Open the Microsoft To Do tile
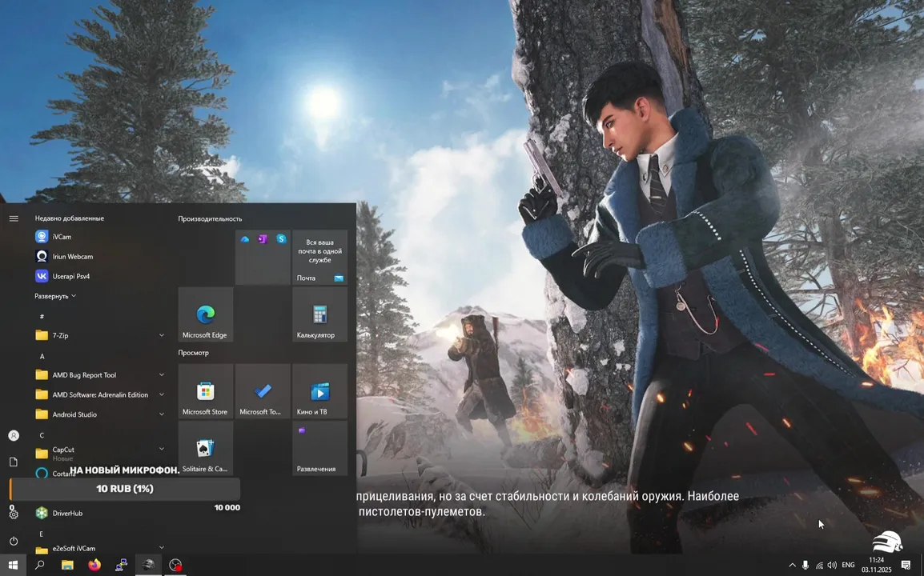Image resolution: width=924 pixels, height=576 pixels. coord(263,391)
